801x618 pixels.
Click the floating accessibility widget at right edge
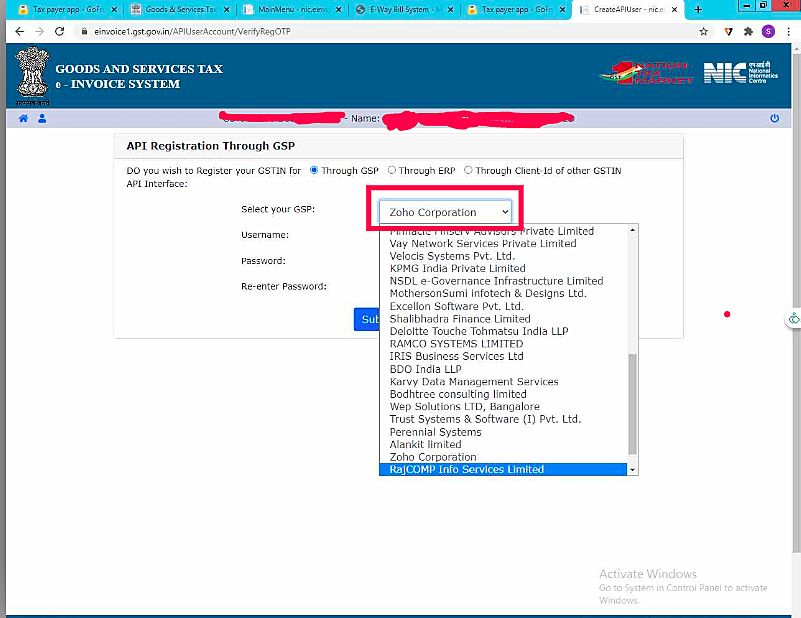pyautogui.click(x=793, y=319)
